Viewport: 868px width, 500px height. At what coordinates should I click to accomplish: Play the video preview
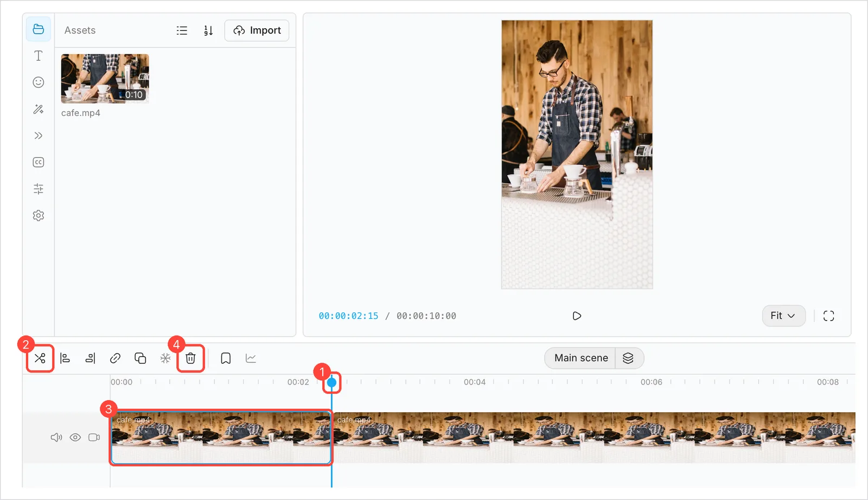[x=577, y=316]
